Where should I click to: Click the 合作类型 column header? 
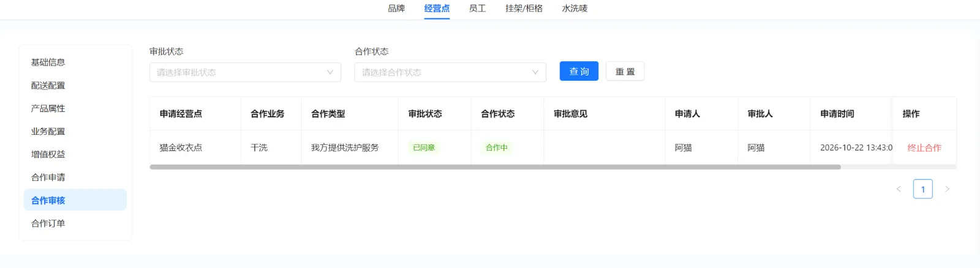350,114
